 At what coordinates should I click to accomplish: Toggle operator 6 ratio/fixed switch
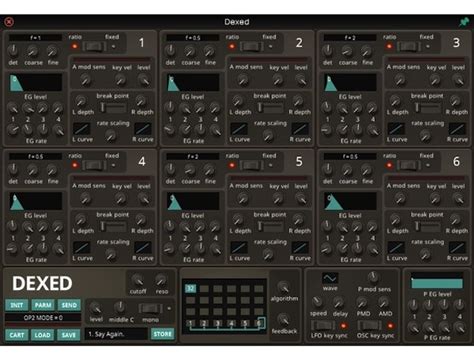click(409, 165)
